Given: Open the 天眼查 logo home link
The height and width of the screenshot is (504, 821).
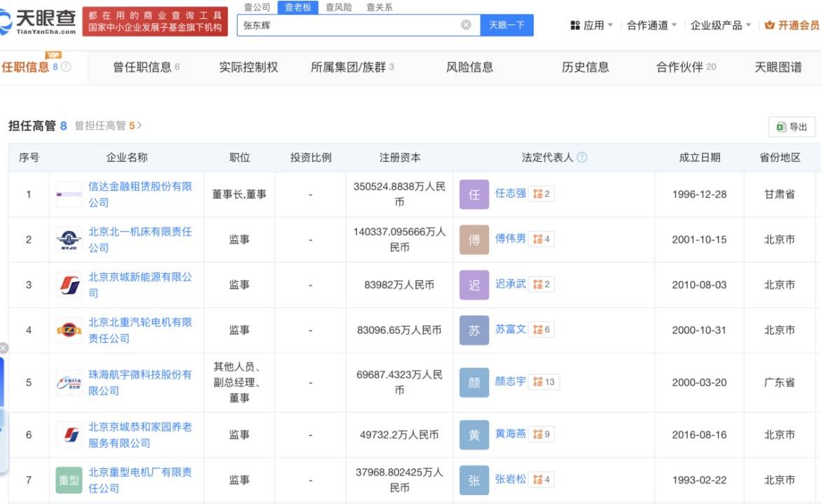Looking at the screenshot, I should [x=38, y=22].
